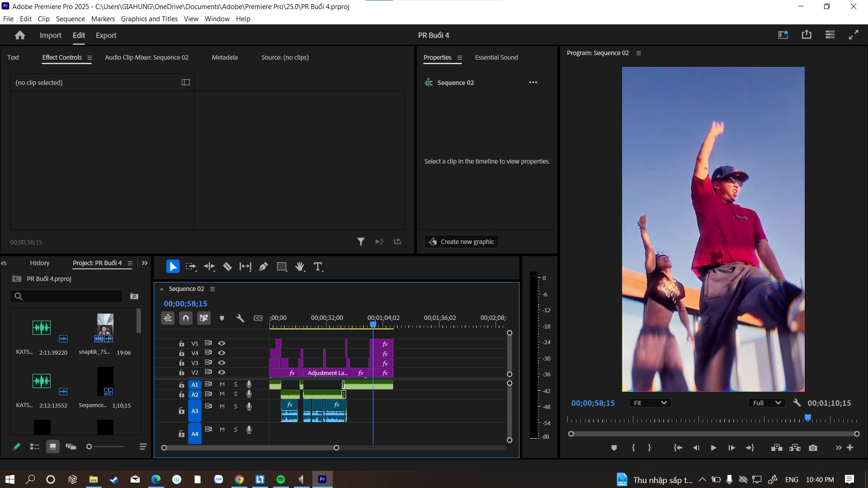Open timeline display settings wrench
868x488 pixels.
(240, 318)
